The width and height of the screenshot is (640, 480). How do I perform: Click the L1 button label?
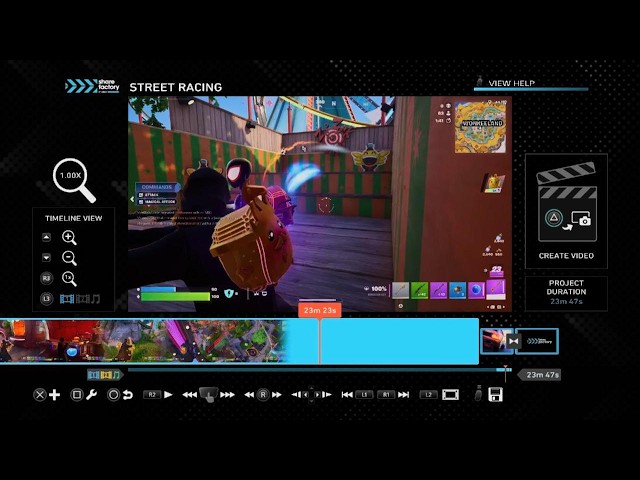pos(364,395)
